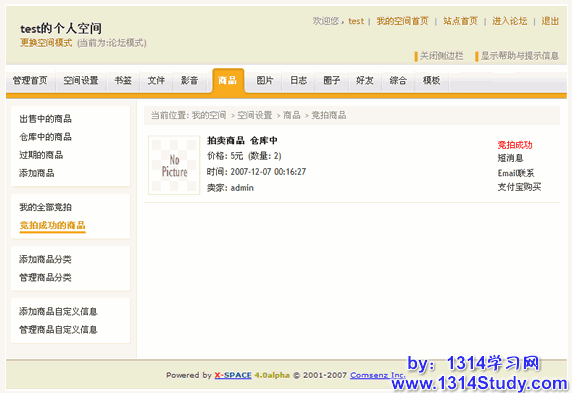
Task: Click 竞拍商品 in breadcrumb
Action: [329, 116]
